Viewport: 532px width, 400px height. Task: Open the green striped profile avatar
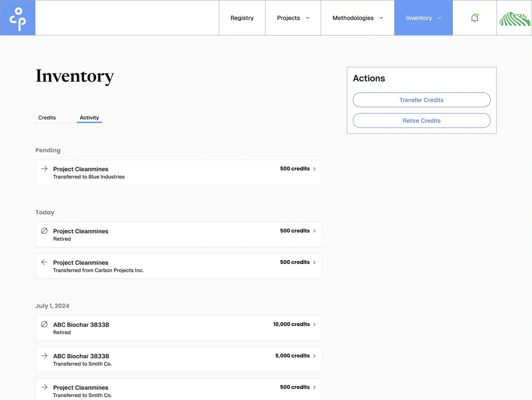(514, 18)
